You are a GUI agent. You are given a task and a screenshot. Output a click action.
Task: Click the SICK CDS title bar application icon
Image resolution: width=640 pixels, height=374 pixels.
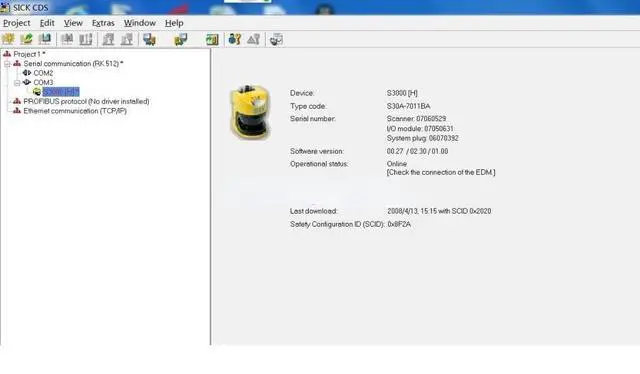5,7
